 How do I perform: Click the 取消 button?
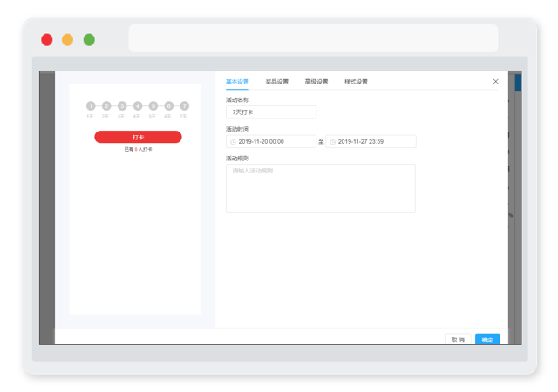coord(458,340)
